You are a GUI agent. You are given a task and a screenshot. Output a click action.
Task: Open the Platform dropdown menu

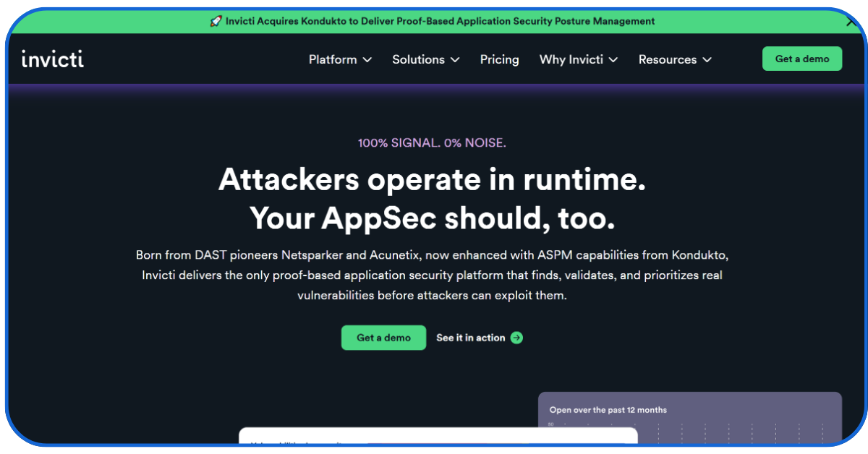coord(333,60)
